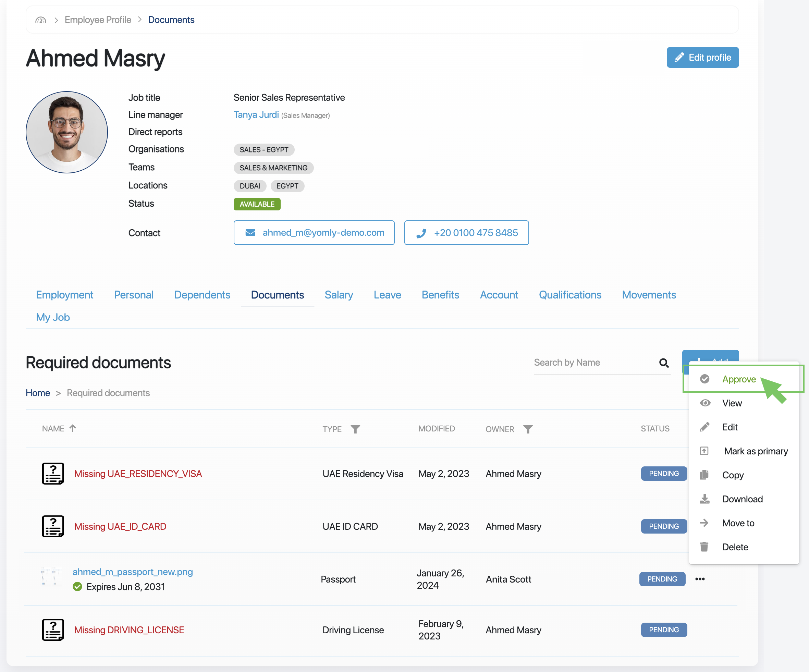Open the ahmed_m_passport_new.png thumbnail
The width and height of the screenshot is (809, 672).
tap(51, 576)
